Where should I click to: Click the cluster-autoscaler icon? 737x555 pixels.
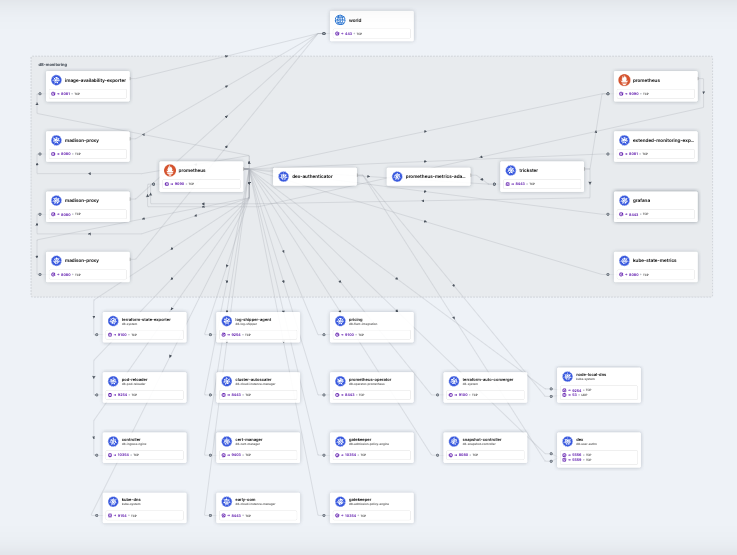point(227,381)
